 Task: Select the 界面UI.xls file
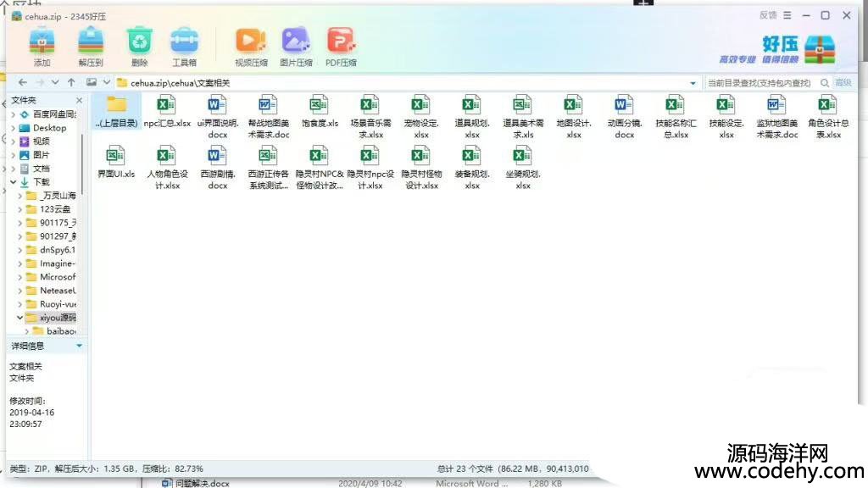[115, 162]
